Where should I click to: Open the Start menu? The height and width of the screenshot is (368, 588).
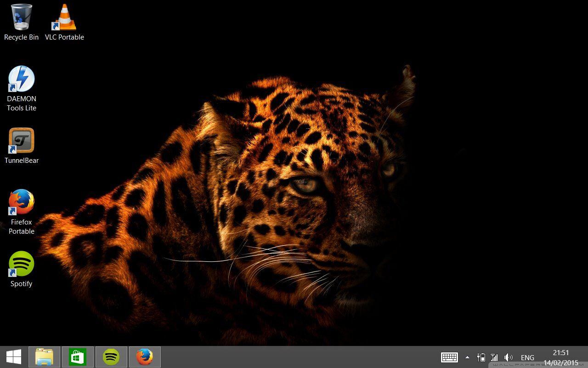click(x=13, y=356)
